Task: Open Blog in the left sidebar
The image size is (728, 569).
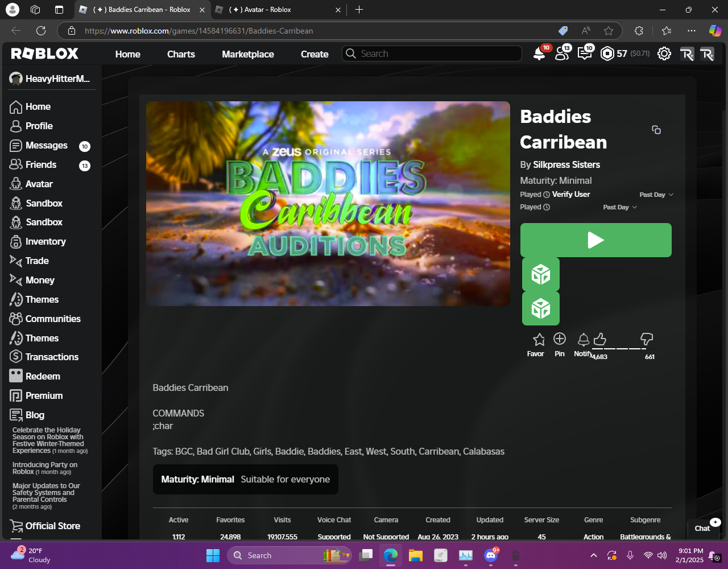Action: click(x=27, y=415)
